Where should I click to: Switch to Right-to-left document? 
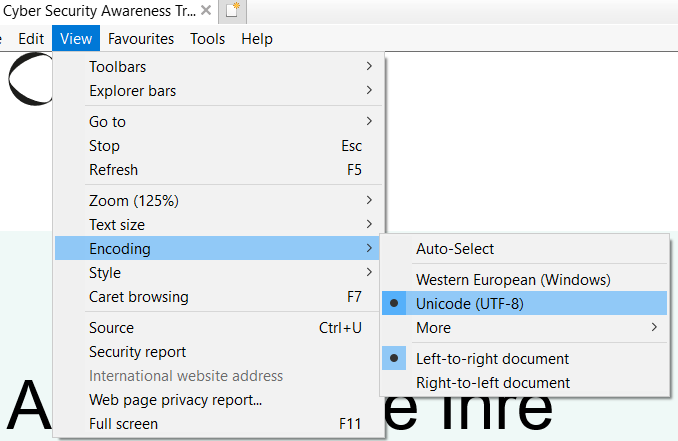click(x=493, y=382)
